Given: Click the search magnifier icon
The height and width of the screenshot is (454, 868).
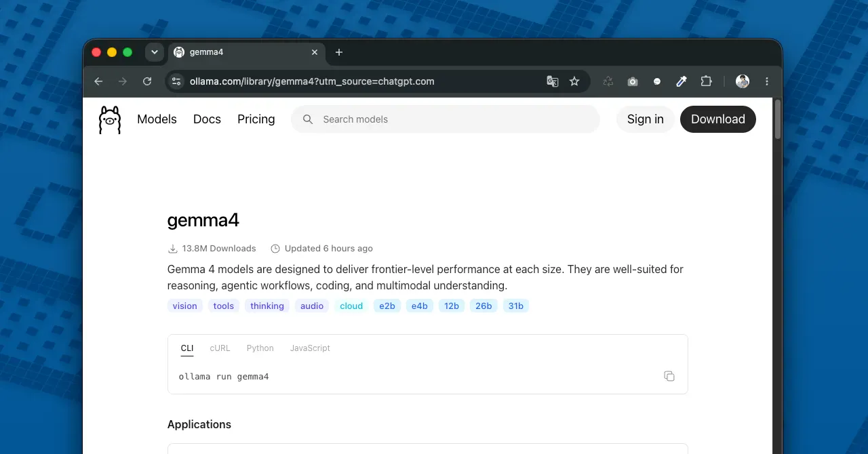Looking at the screenshot, I should [x=308, y=119].
